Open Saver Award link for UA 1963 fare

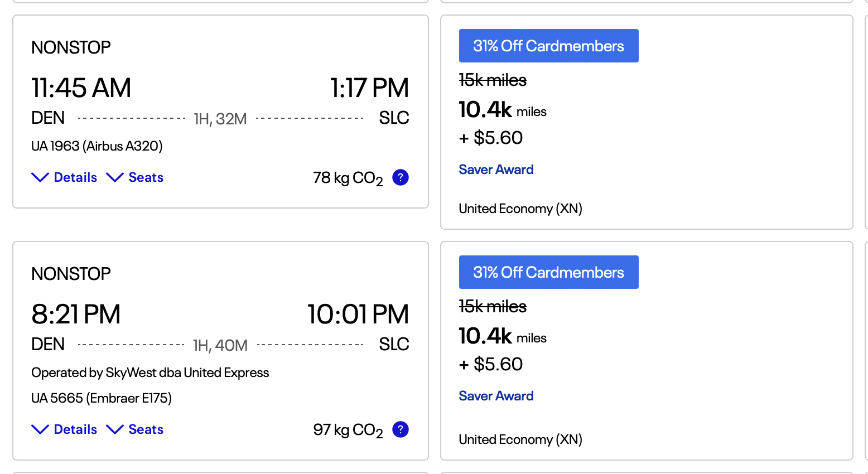pos(496,170)
